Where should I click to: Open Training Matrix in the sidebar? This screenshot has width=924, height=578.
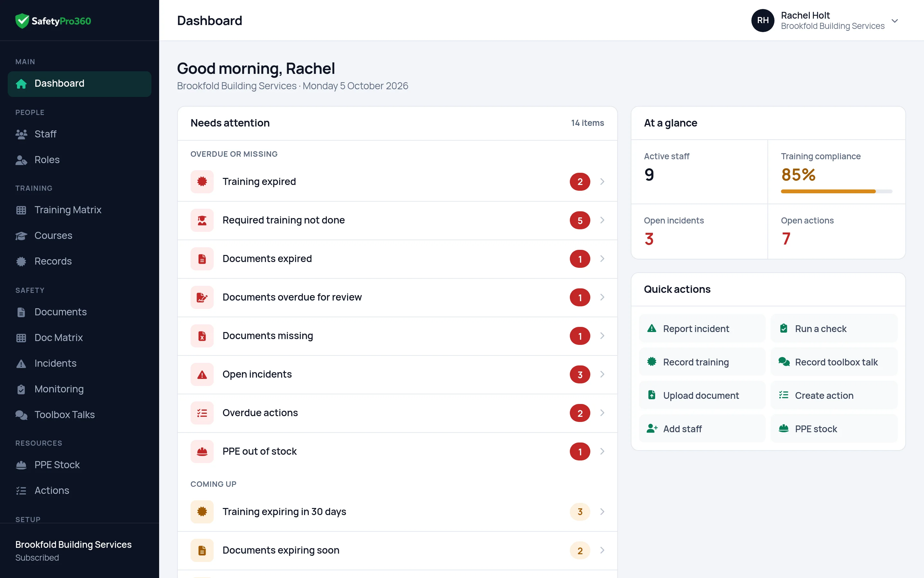[x=80, y=210]
